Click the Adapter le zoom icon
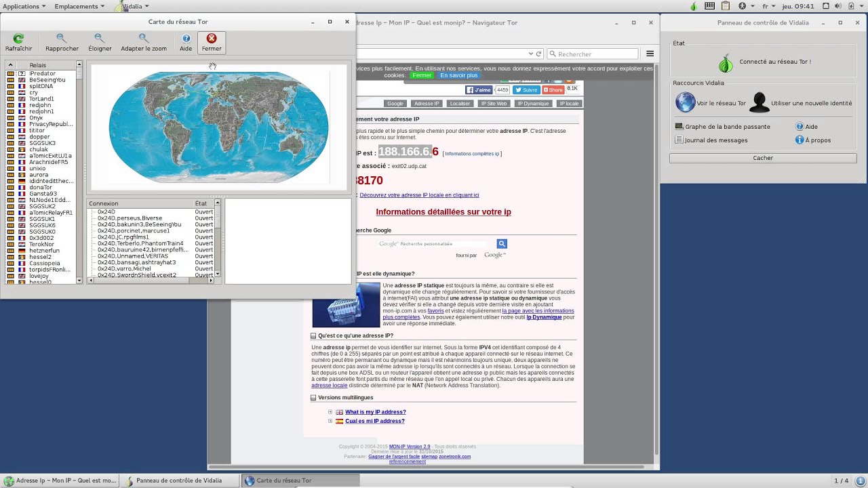 point(144,43)
